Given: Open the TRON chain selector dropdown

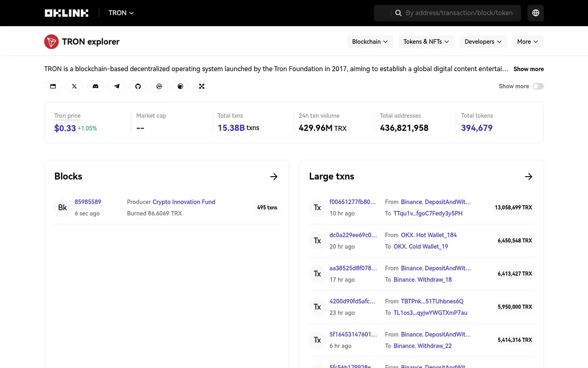Looking at the screenshot, I should [121, 13].
